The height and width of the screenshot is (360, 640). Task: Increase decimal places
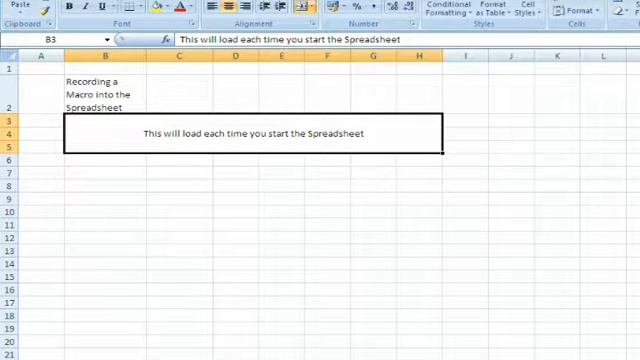392,6
